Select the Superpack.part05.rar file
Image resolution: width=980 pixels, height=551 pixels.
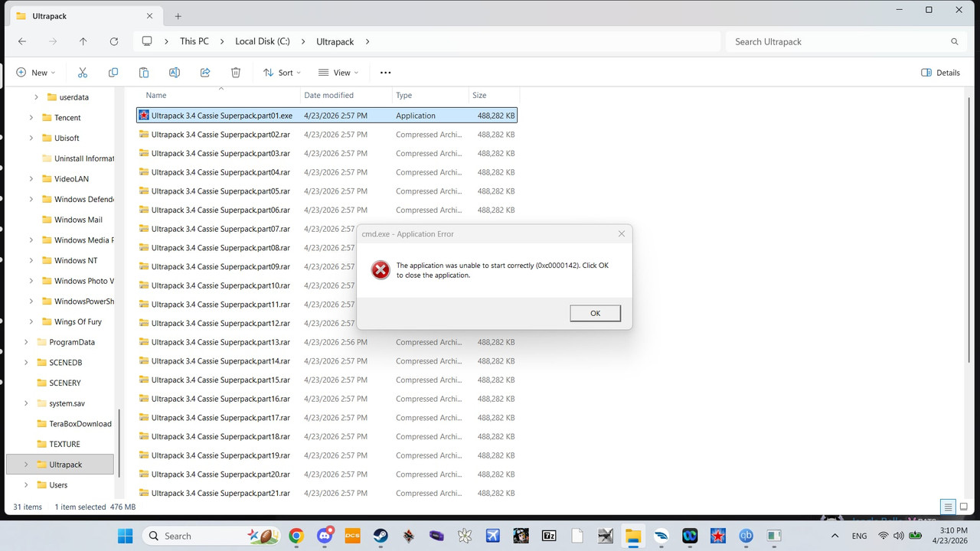327,191
